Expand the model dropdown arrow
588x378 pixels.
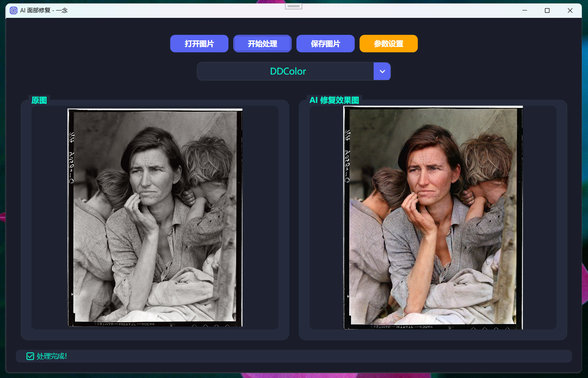tap(382, 71)
